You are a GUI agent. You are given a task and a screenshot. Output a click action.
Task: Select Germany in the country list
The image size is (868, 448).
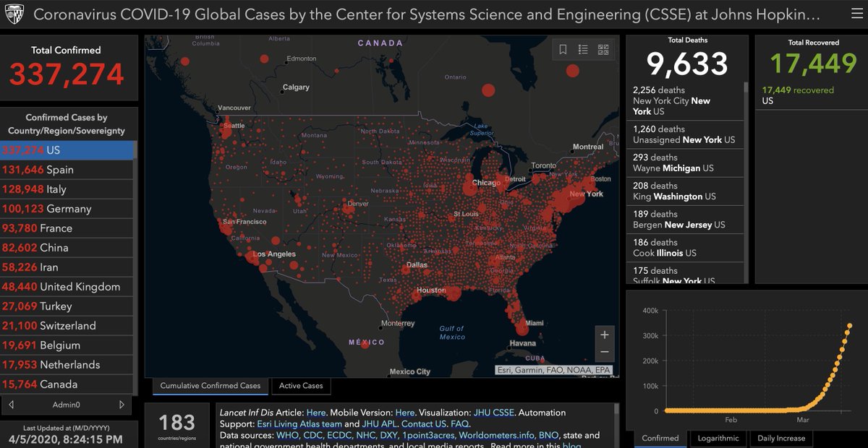click(67, 209)
